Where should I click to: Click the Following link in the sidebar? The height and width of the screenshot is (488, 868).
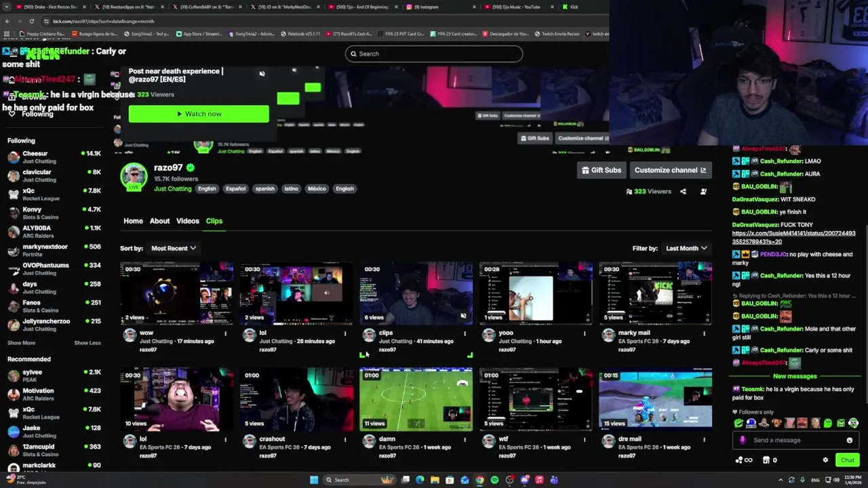[37, 114]
